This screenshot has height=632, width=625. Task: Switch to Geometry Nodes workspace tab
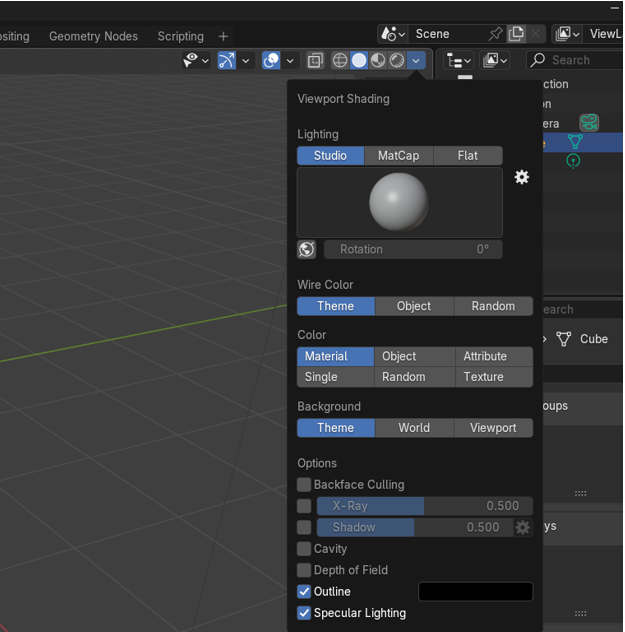coord(93,36)
